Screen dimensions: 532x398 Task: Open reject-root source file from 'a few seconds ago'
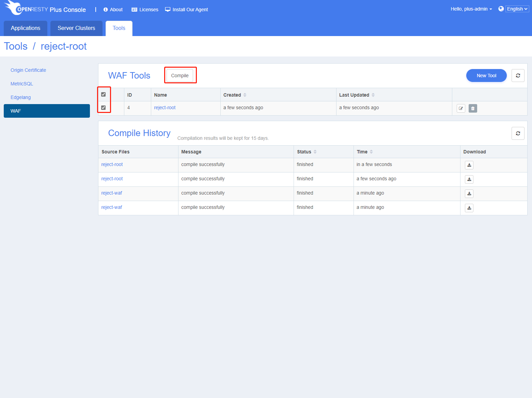click(x=112, y=179)
